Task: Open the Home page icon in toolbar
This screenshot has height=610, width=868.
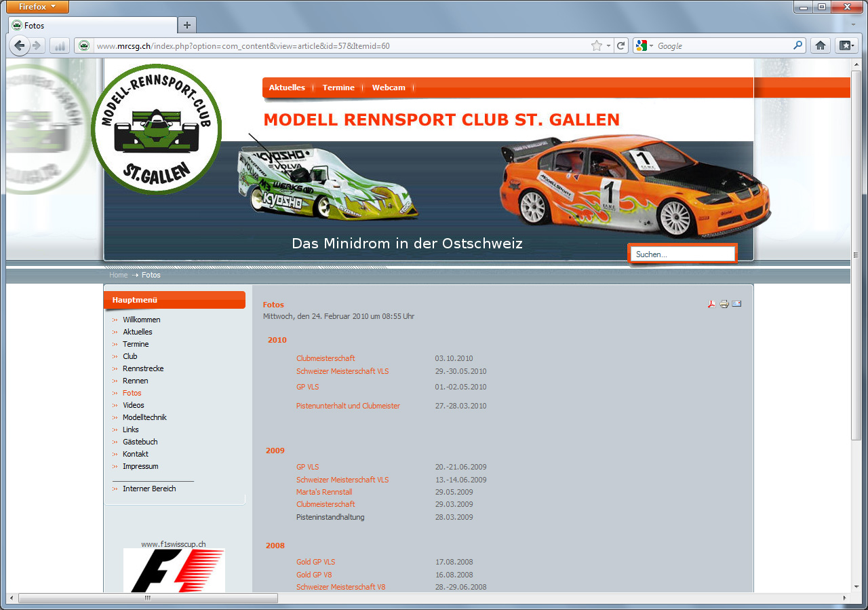Action: [820, 45]
